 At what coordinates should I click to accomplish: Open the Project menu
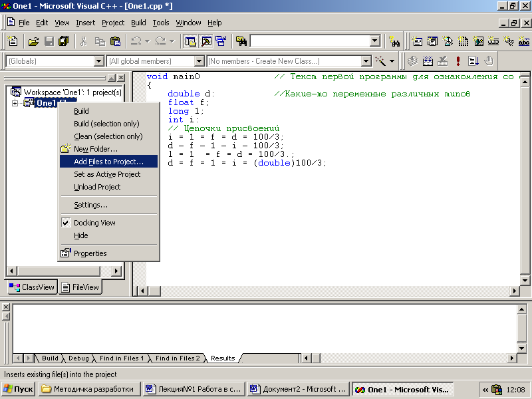coord(113,23)
